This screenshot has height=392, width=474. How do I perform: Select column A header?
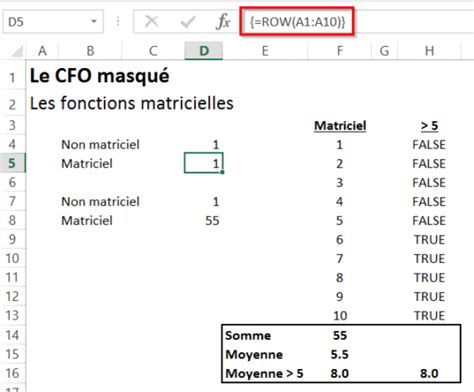42,51
